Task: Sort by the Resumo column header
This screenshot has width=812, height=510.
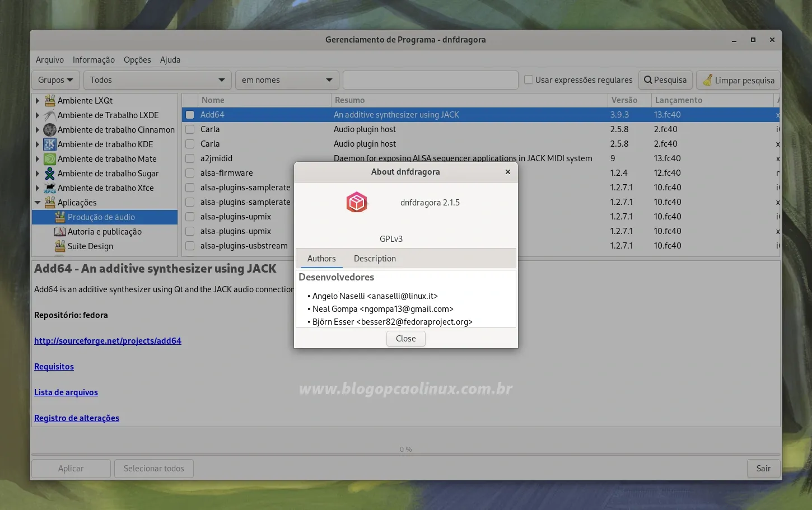Action: (x=469, y=100)
